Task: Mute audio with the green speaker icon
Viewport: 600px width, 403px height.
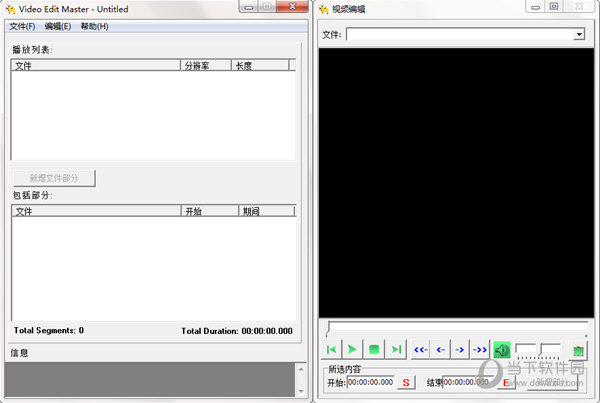Action: coord(502,350)
